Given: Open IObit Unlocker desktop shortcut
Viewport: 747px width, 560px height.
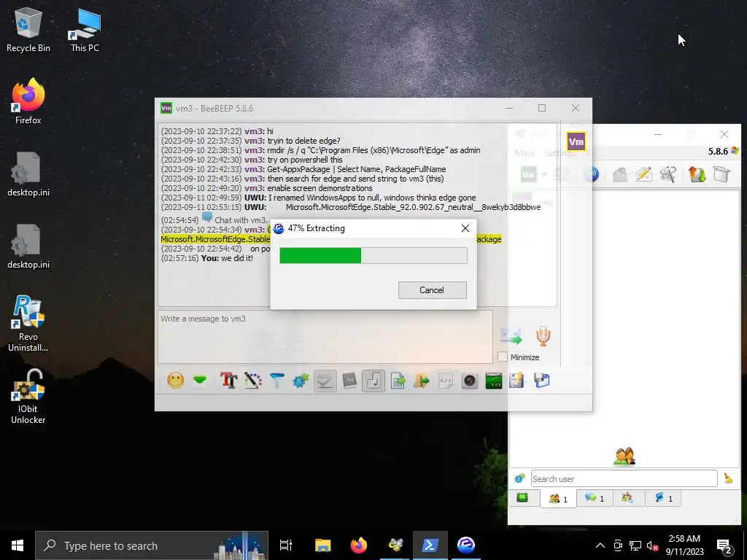Looking at the screenshot, I should click(28, 396).
